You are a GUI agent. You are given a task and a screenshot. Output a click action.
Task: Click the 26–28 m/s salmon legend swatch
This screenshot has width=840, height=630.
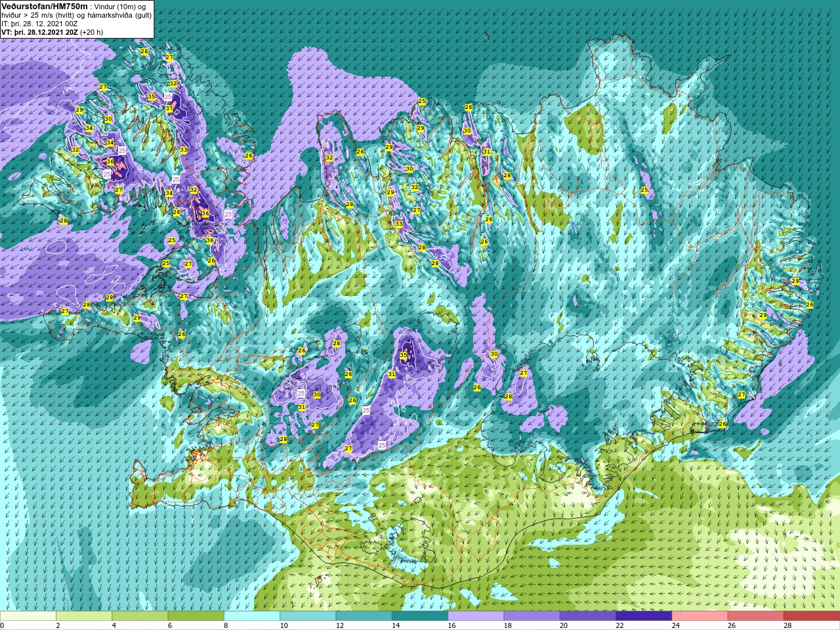click(x=756, y=616)
